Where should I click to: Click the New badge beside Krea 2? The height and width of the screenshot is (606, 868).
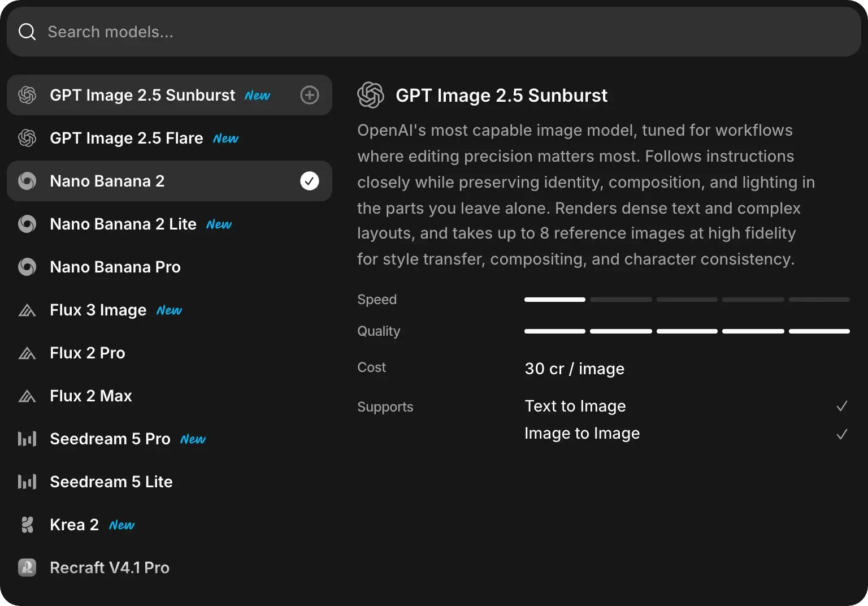(122, 525)
